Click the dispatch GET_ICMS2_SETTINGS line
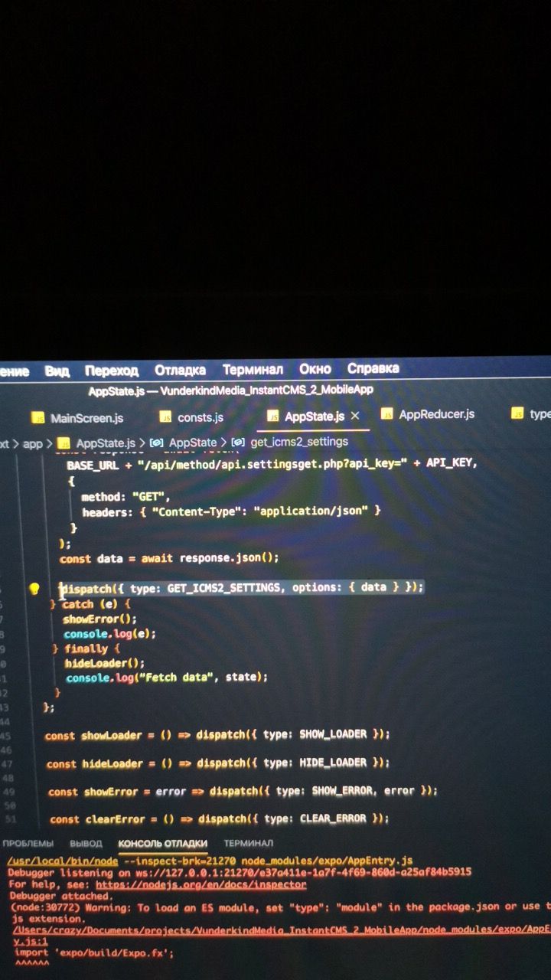Screen dimensions: 551x980 (x=242, y=587)
